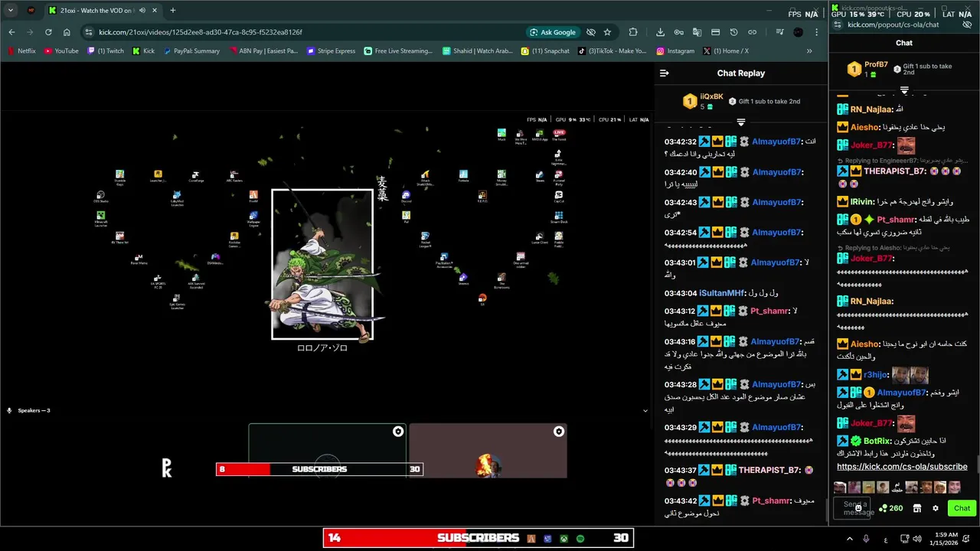Open the (1) Snapchat bookmark

pyautogui.click(x=545, y=51)
